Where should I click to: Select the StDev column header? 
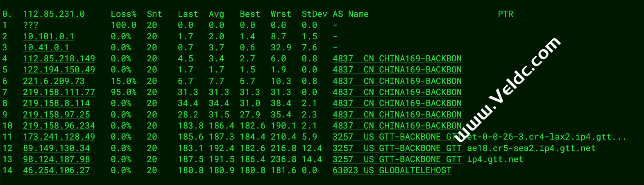(x=314, y=14)
